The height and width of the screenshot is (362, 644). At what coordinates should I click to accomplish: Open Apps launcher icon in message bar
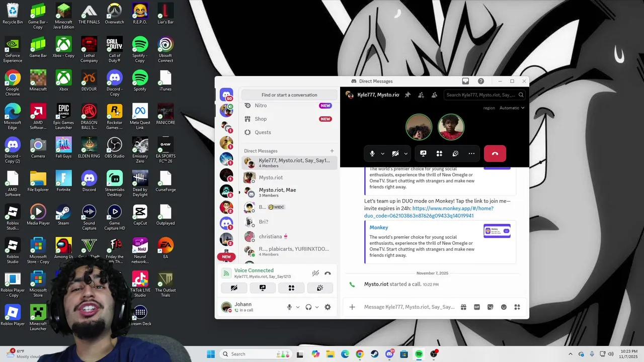tap(517, 307)
